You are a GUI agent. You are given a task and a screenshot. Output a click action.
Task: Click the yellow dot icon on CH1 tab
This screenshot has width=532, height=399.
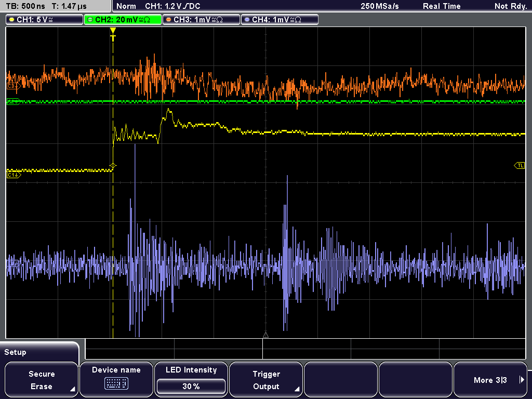pyautogui.click(x=12, y=20)
